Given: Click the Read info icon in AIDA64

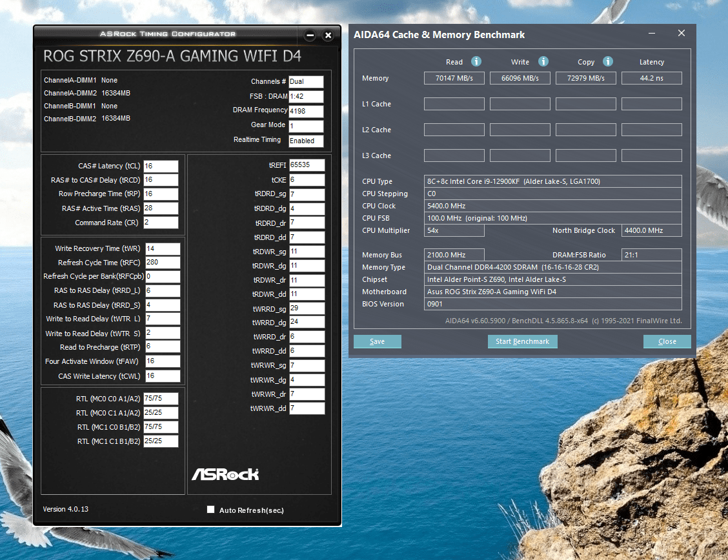Looking at the screenshot, I should coord(476,61).
